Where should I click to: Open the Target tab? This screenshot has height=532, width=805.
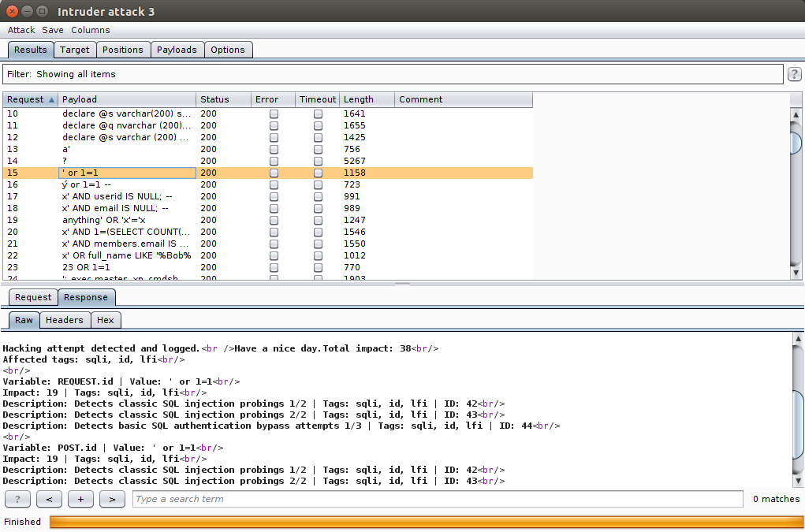(75, 49)
